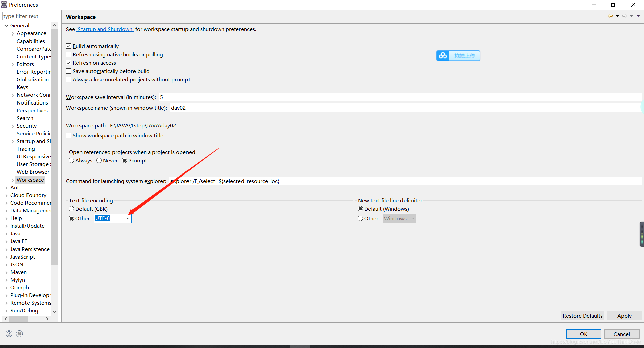
Task: Enable Always close unrelated projects without prompt
Action: pos(69,79)
